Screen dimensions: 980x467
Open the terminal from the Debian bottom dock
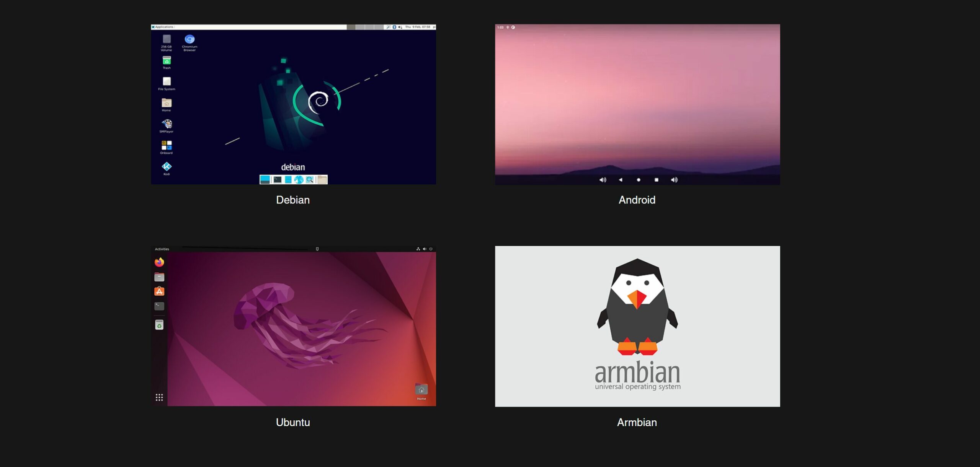click(278, 180)
